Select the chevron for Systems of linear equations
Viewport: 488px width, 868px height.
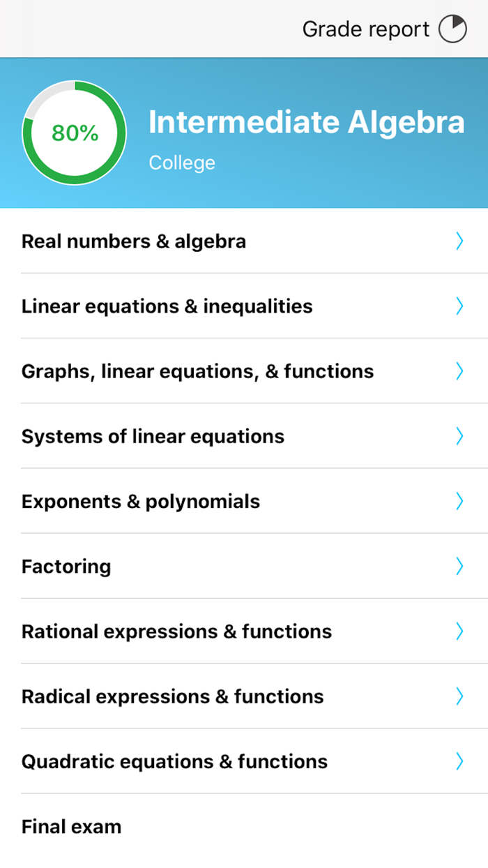click(459, 436)
